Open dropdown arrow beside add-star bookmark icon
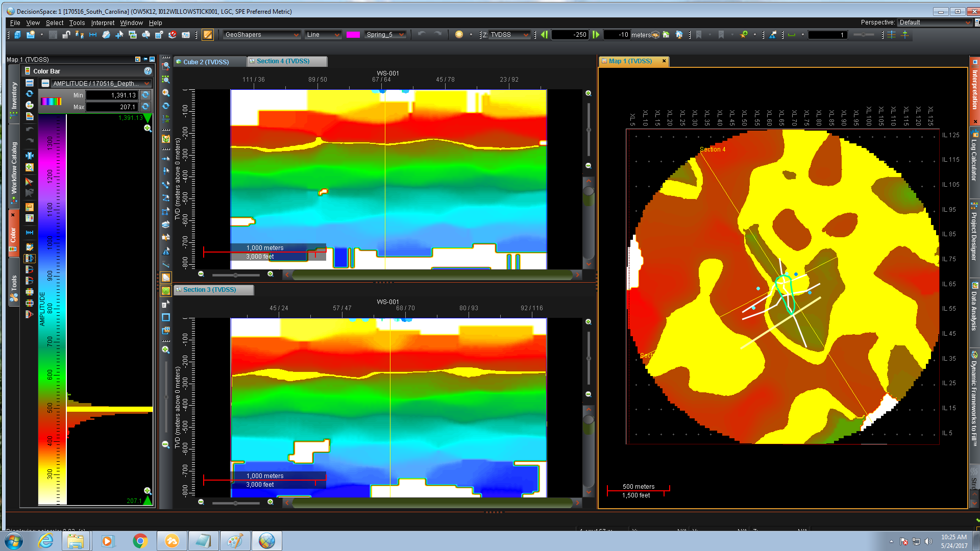The width and height of the screenshot is (980, 551). pos(754,35)
